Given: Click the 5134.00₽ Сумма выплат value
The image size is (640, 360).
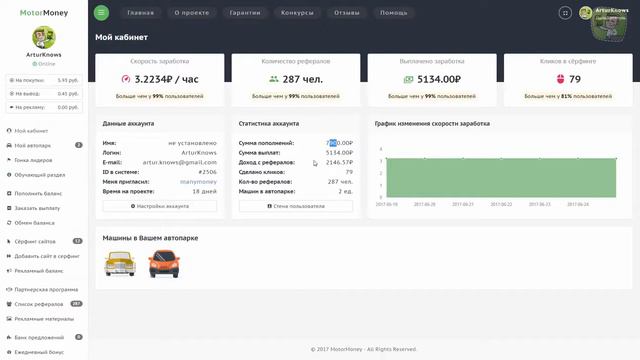Looking at the screenshot, I should 340,153.
